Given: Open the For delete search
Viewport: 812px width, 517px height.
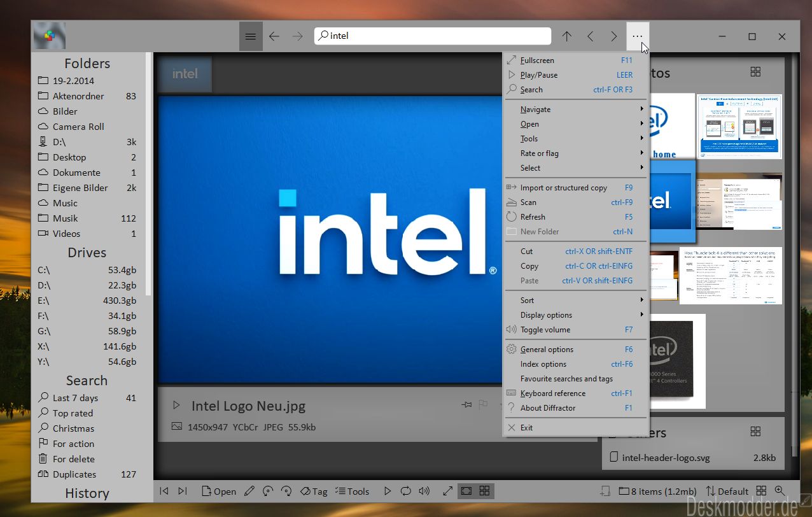Looking at the screenshot, I should (x=87, y=459).
